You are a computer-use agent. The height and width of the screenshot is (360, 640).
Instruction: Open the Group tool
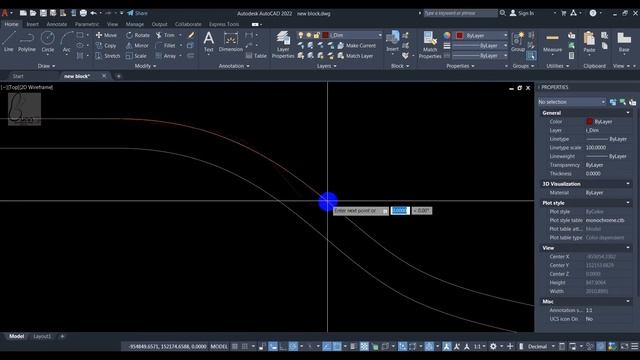[518, 41]
